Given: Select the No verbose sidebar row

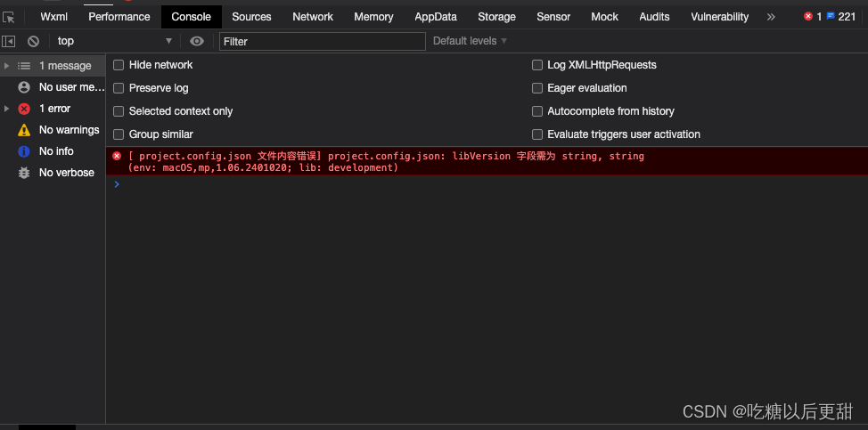Looking at the screenshot, I should coord(53,173).
